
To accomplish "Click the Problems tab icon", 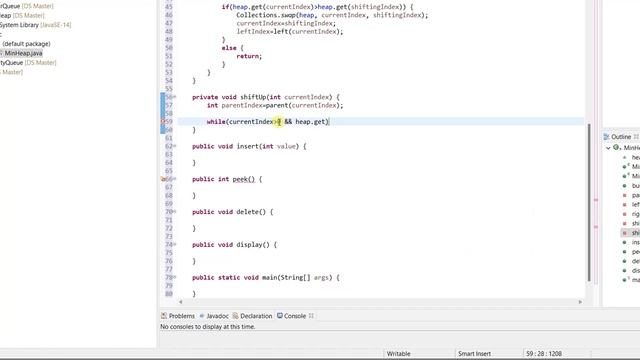I will [164, 316].
